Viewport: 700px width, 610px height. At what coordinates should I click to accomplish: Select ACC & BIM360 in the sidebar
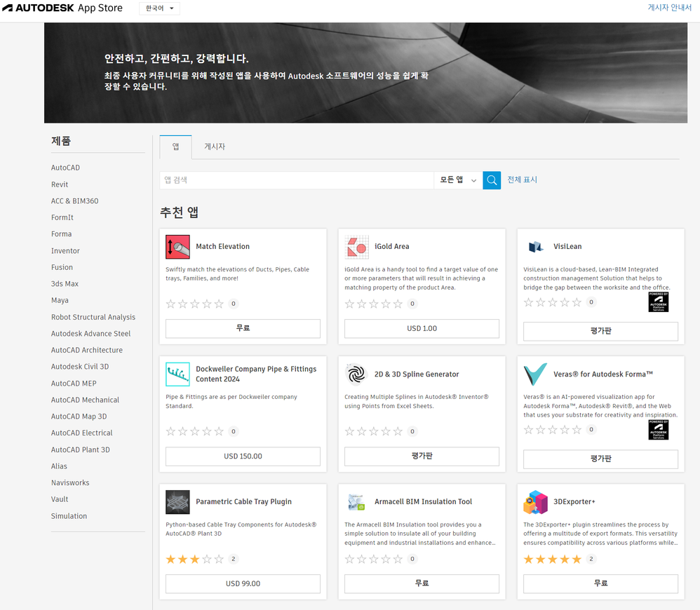(74, 201)
